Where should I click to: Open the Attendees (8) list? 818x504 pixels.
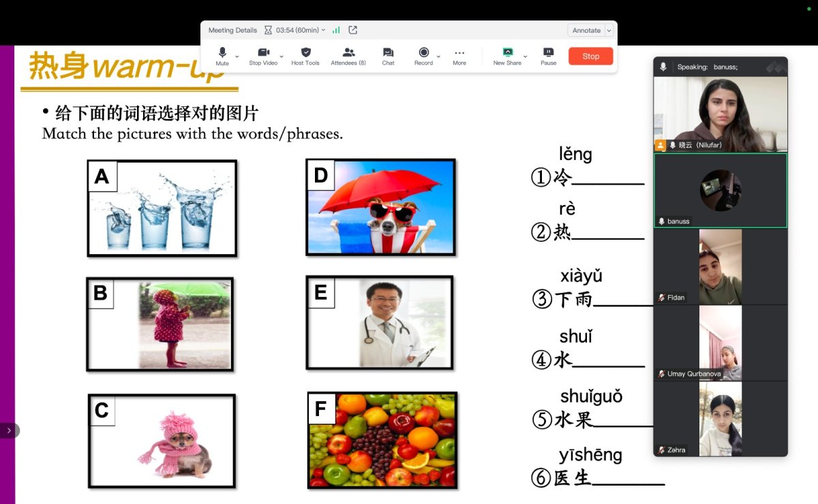[348, 56]
